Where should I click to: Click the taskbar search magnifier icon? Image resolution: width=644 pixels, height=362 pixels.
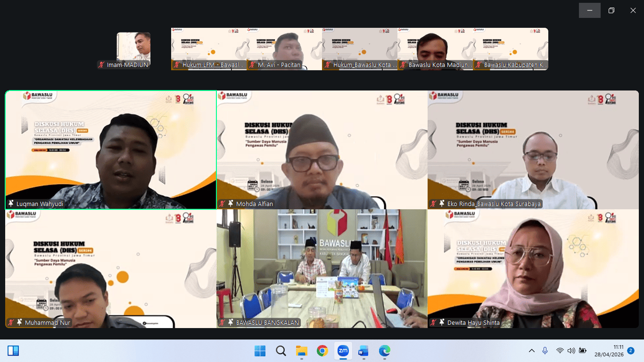tap(281, 351)
